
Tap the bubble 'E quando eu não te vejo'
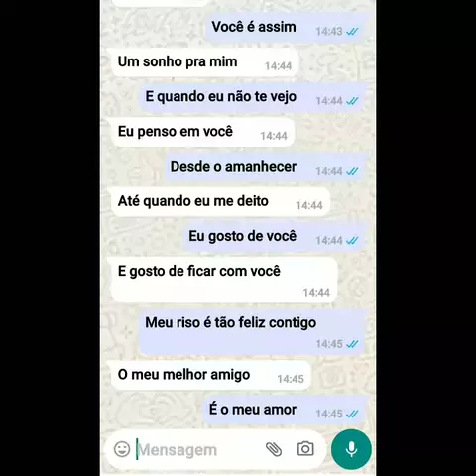254,97
